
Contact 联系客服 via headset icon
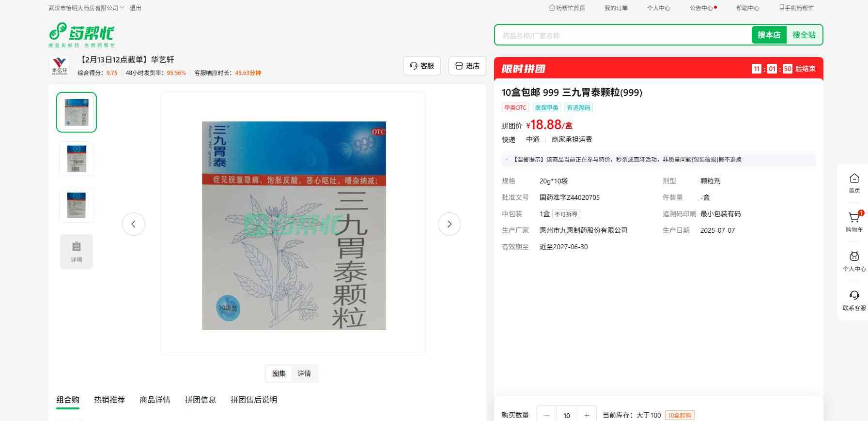[x=854, y=300]
